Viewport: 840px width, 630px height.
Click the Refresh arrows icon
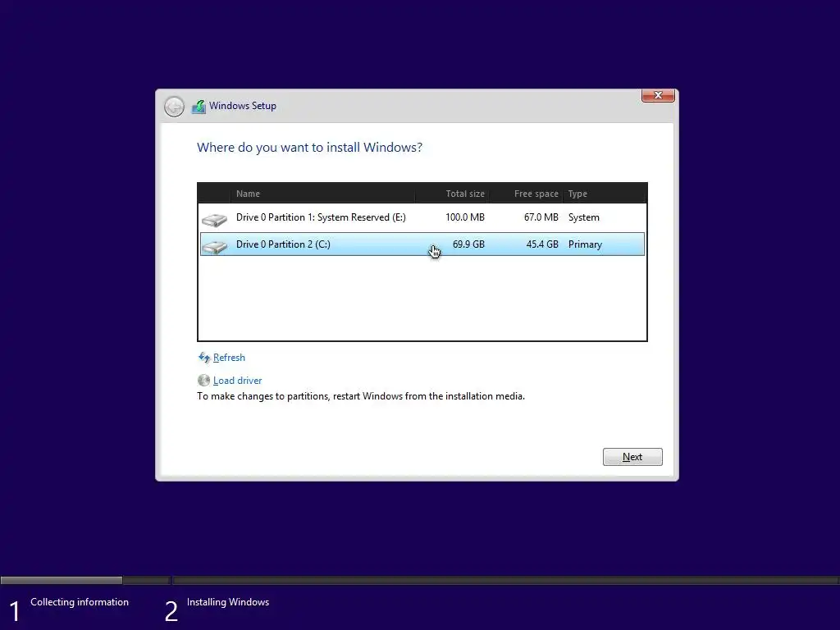[204, 358]
